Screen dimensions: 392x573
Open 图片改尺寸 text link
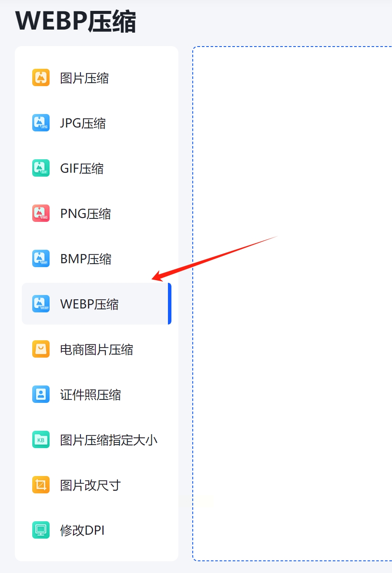coord(90,485)
